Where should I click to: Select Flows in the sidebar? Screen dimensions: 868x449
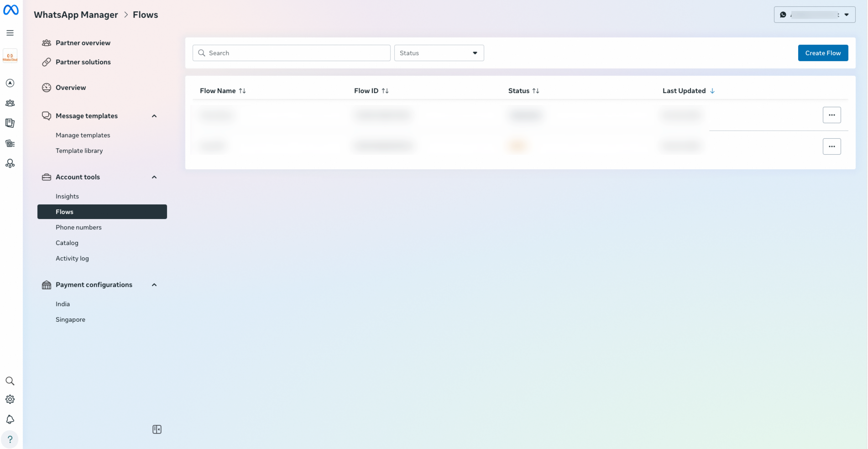[x=102, y=212]
